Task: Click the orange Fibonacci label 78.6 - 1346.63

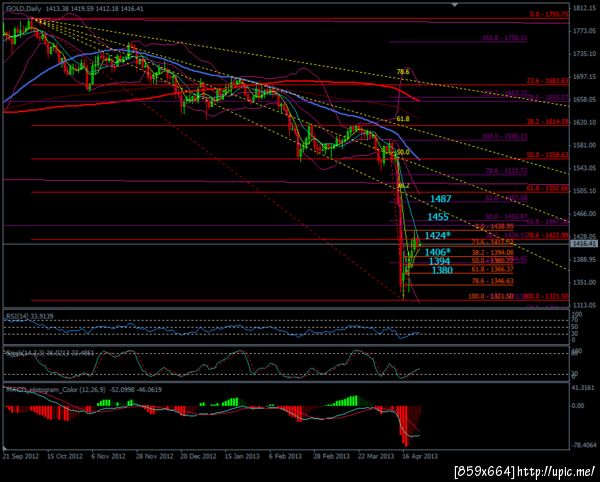Action: coord(492,281)
